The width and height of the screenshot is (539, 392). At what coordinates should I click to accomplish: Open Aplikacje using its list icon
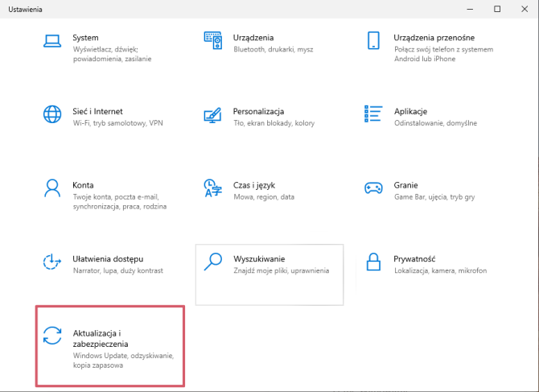click(373, 114)
